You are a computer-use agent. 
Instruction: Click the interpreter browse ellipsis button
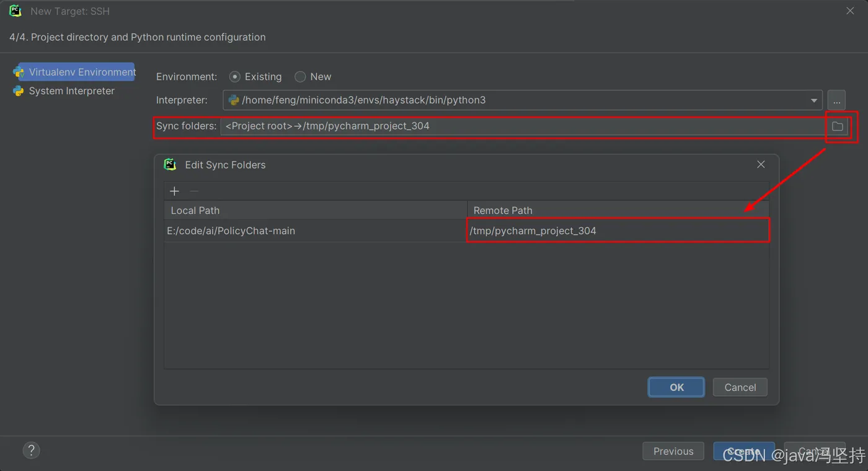(x=836, y=100)
